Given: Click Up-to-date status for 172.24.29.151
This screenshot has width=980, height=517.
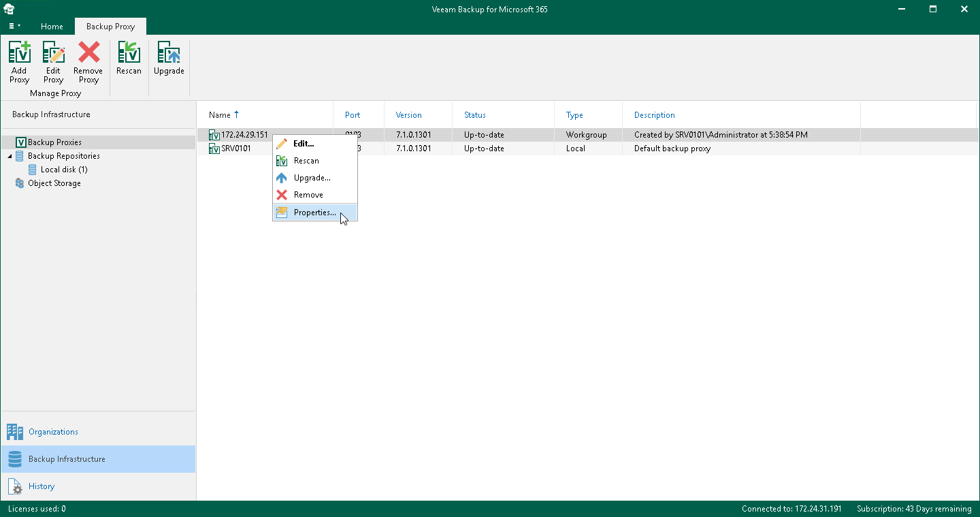Looking at the screenshot, I should pyautogui.click(x=485, y=135).
